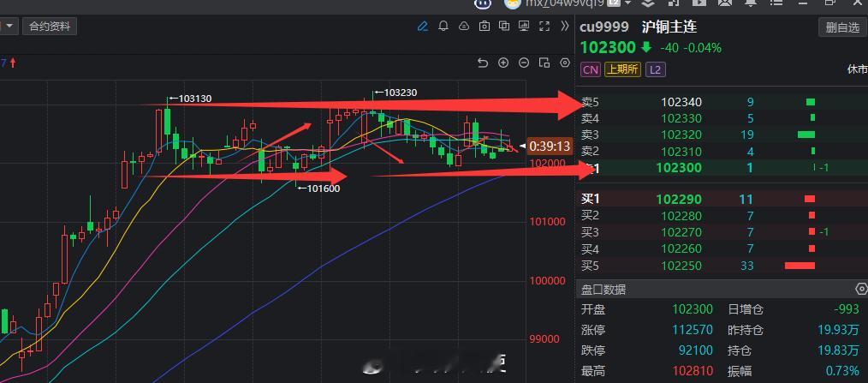Collapse side panel with double chevron
Viewport: 868px width, 383px height.
(x=565, y=26)
